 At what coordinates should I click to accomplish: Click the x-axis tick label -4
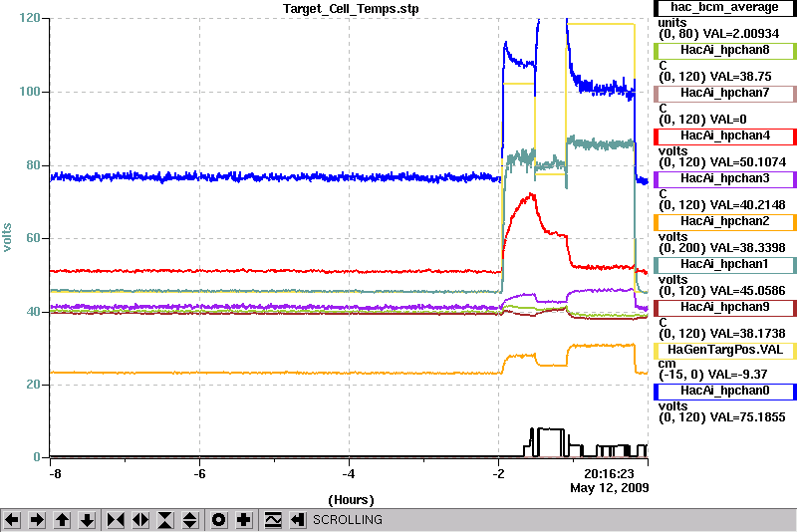coord(348,474)
